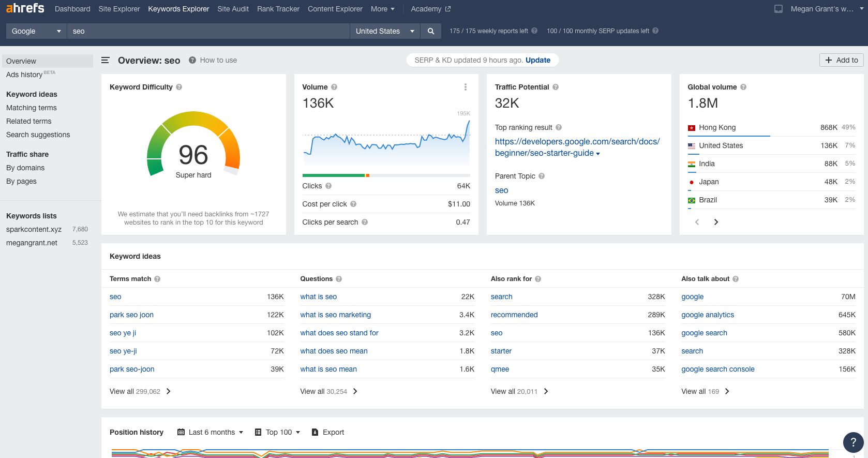Click Questions info icon
This screenshot has width=868, height=458.
339,279
